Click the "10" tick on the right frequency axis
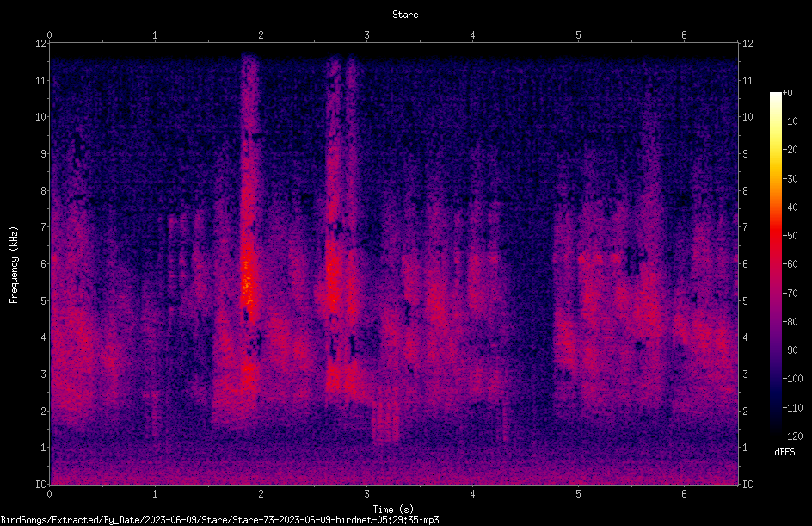 click(x=747, y=117)
